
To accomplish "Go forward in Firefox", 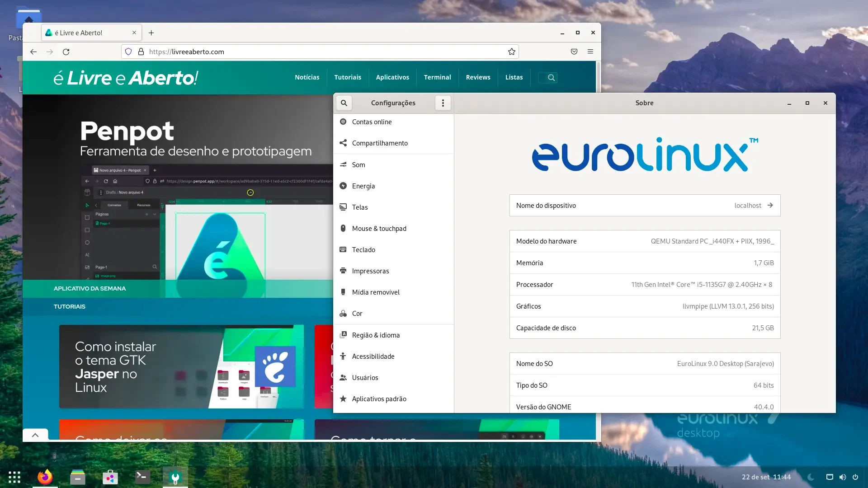I will point(50,52).
